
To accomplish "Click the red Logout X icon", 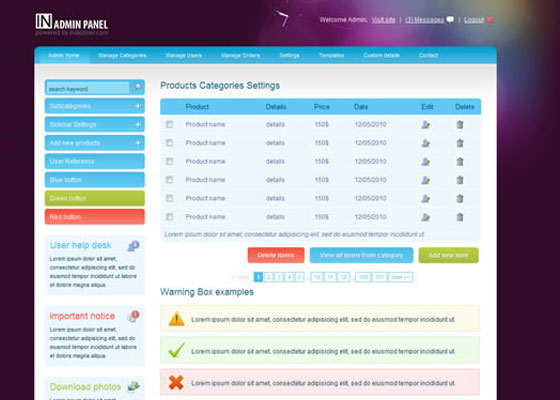I will [x=490, y=20].
